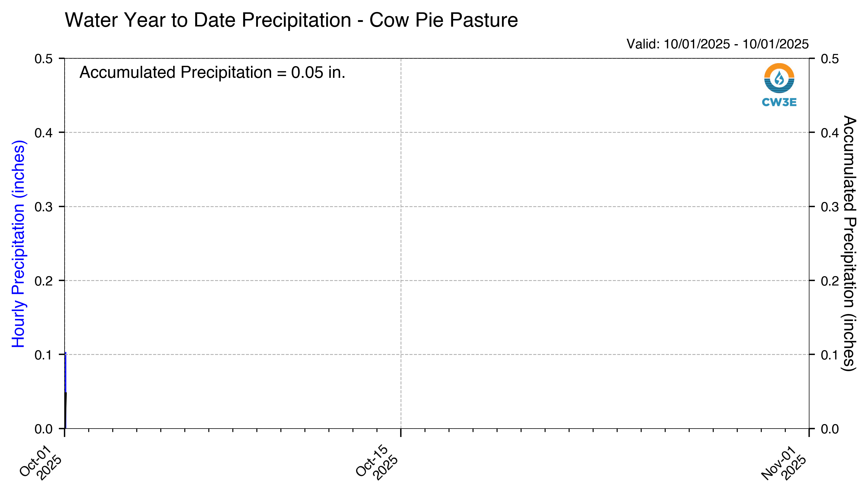The width and height of the screenshot is (868, 504).
Task: Click the CW3E text under the logo
Action: pos(779,102)
